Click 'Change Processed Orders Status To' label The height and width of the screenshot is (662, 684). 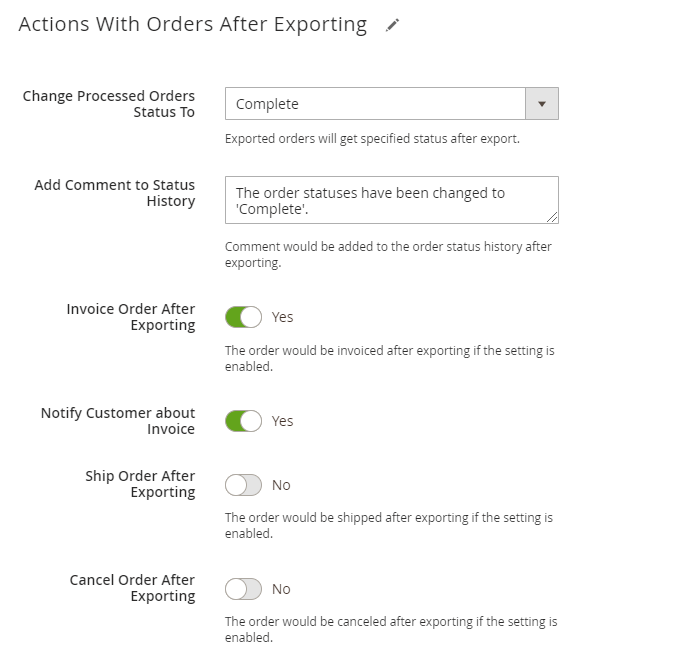click(x=109, y=104)
